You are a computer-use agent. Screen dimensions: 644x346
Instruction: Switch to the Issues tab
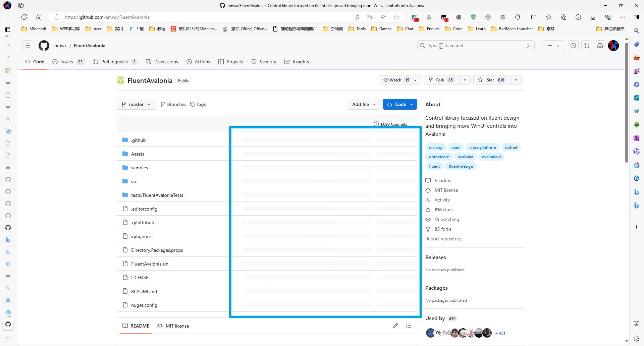coord(68,62)
